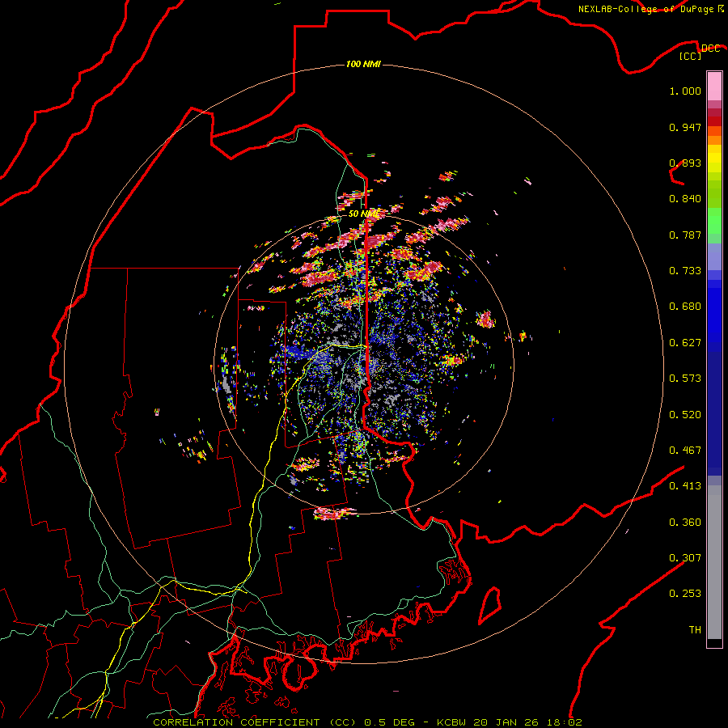Click the 0.413 color scale label
This screenshot has height=728, width=728.
click(685, 486)
